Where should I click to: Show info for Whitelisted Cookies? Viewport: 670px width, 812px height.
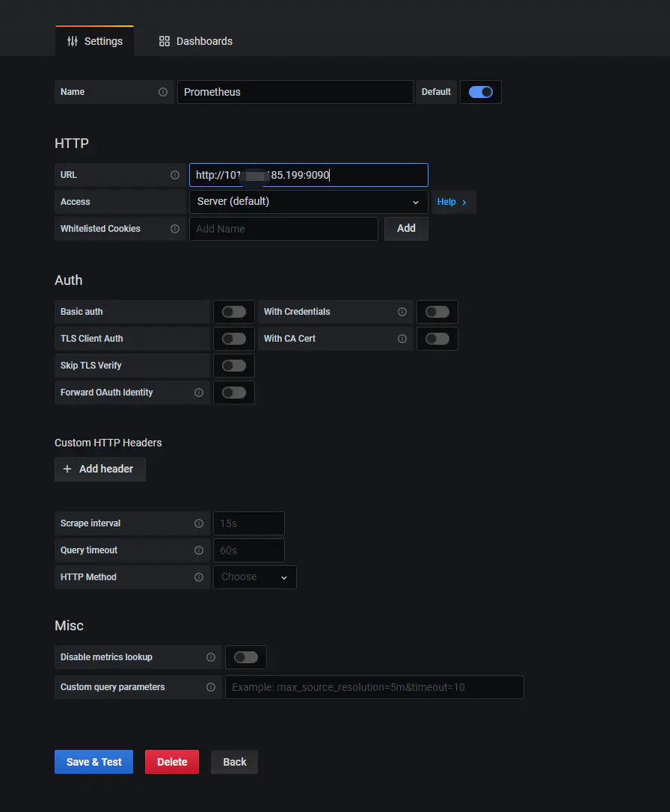coord(175,229)
